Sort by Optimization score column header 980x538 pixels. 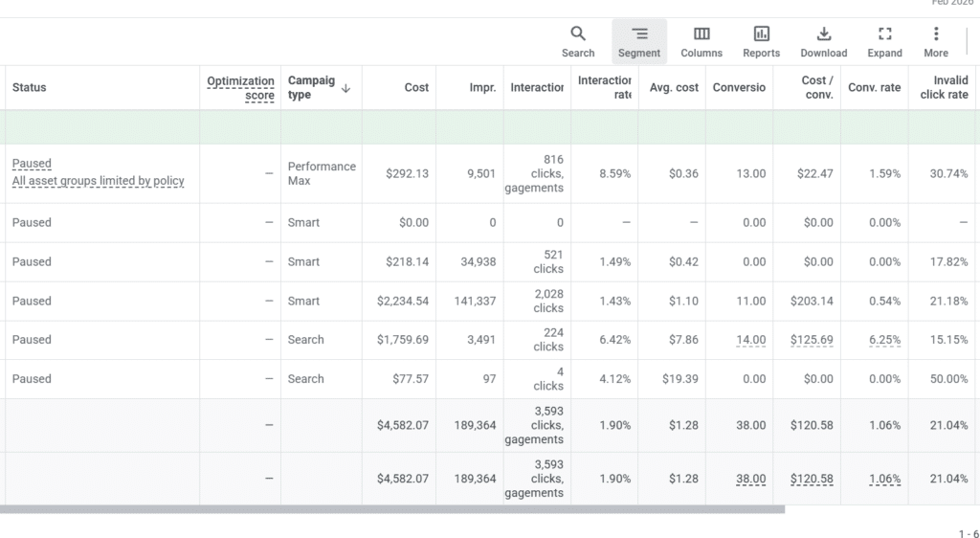point(240,88)
